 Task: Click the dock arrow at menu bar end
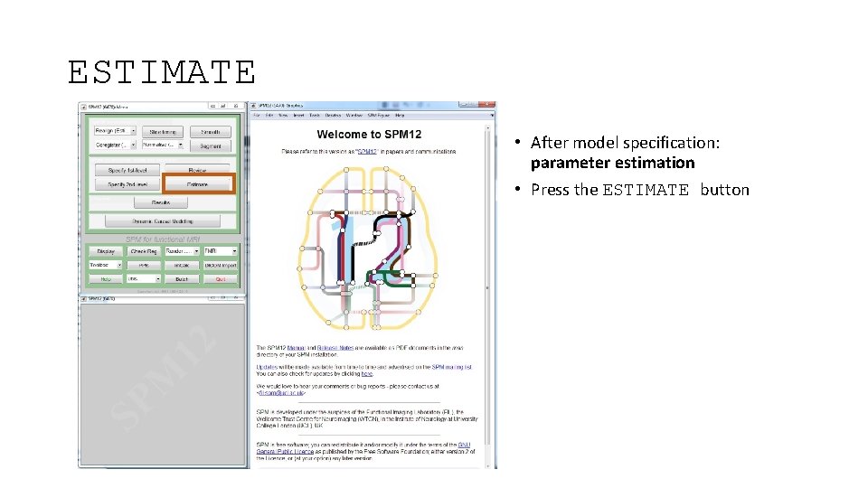click(x=492, y=116)
